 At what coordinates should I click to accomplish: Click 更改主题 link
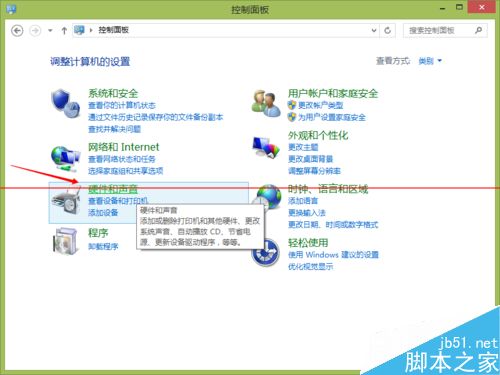pyautogui.click(x=303, y=147)
